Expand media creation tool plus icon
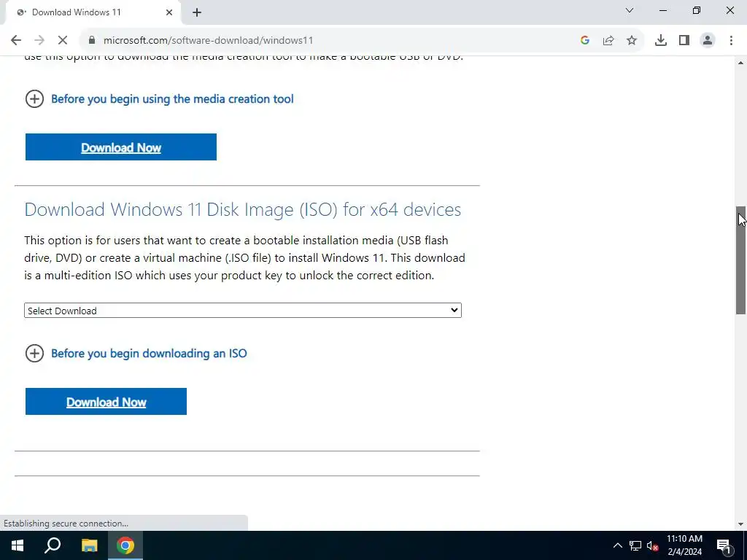This screenshot has width=747, height=560. click(34, 99)
